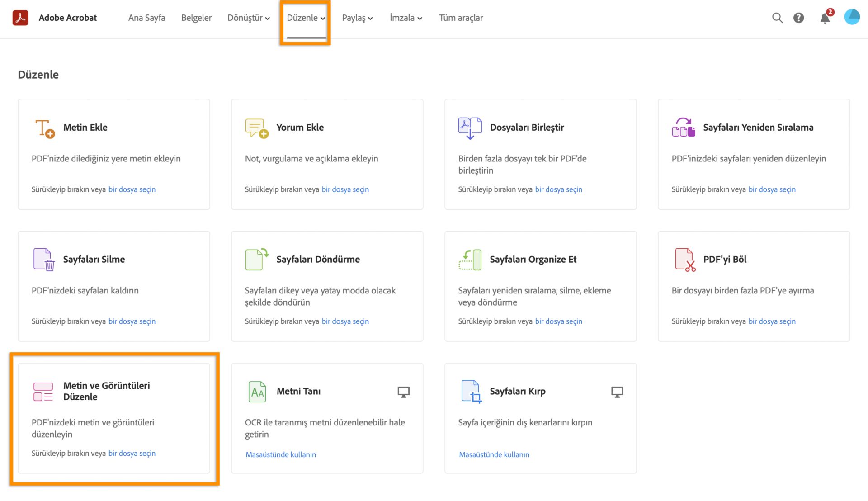This screenshot has width=868, height=501.
Task: Click the Sayfaları Kırp crop icon
Action: coord(471,392)
